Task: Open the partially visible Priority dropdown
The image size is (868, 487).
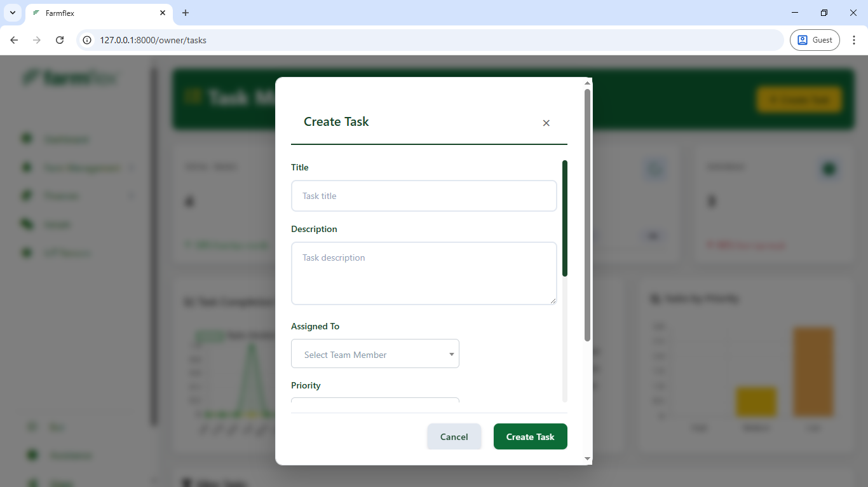Action: coord(375,401)
